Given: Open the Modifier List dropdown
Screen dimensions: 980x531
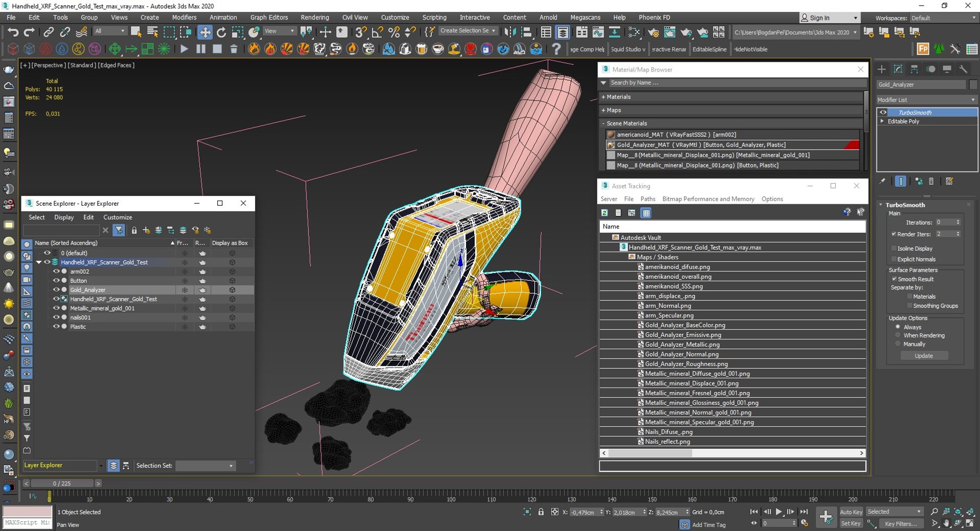Looking at the screenshot, I should tap(926, 100).
